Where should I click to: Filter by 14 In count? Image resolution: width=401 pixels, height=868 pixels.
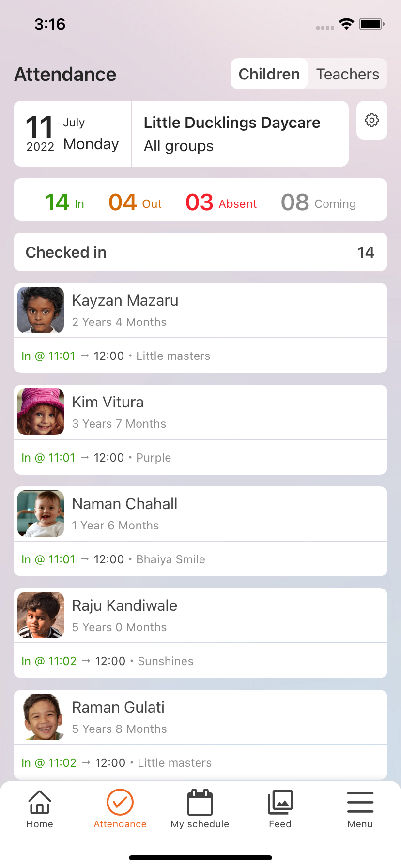point(64,202)
